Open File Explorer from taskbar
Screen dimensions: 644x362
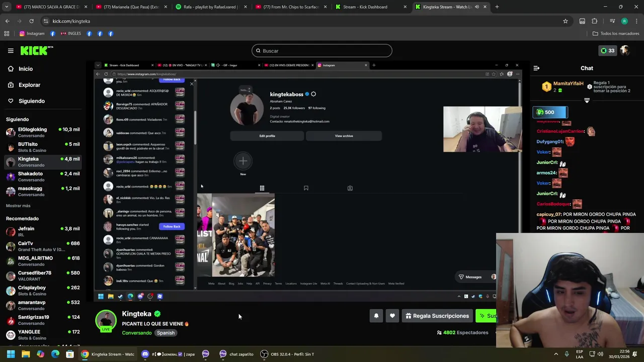pos(26,354)
